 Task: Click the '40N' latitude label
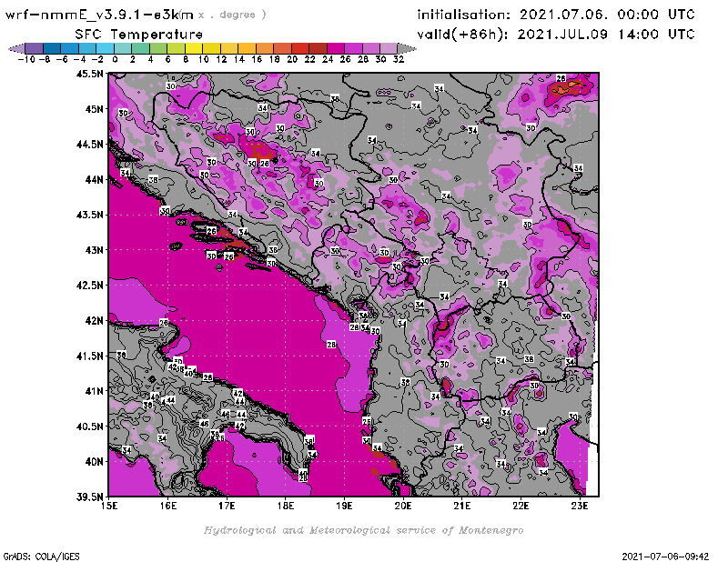pyautogui.click(x=95, y=462)
